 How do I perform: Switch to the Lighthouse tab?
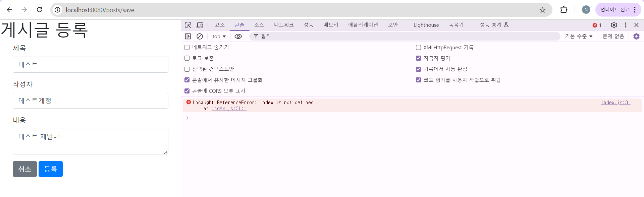coord(426,25)
